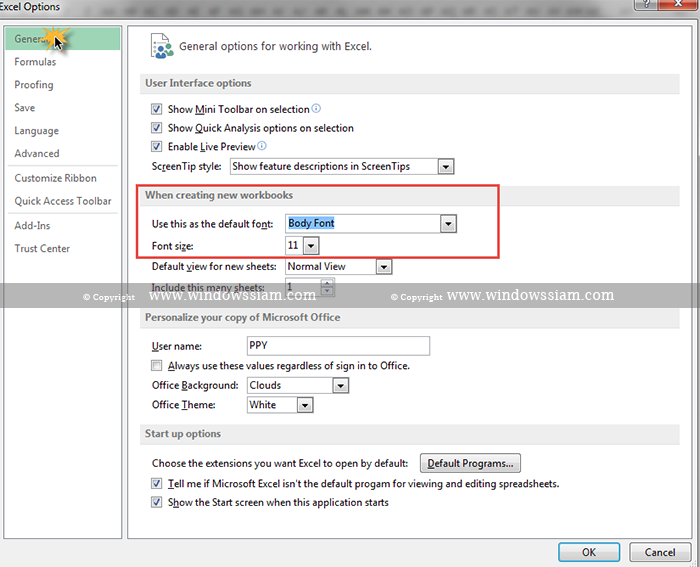This screenshot has height=567, width=700.
Task: Expand Default view for new sheets dropdown
Action: coord(384,267)
